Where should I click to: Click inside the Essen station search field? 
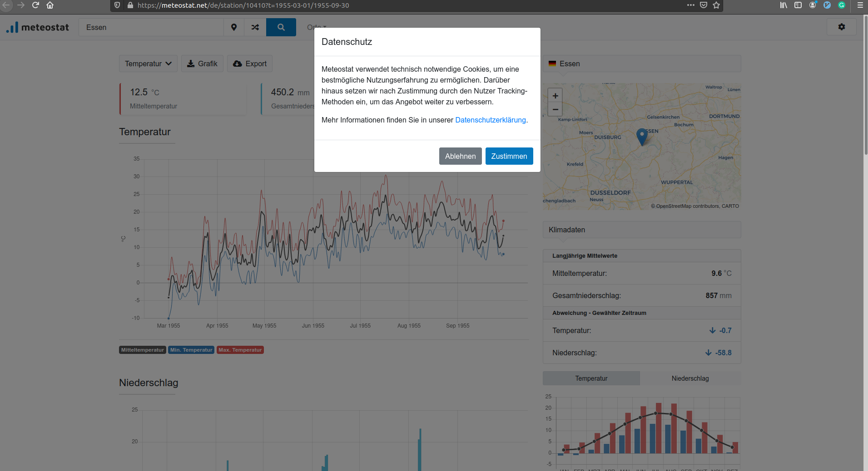[x=150, y=27]
